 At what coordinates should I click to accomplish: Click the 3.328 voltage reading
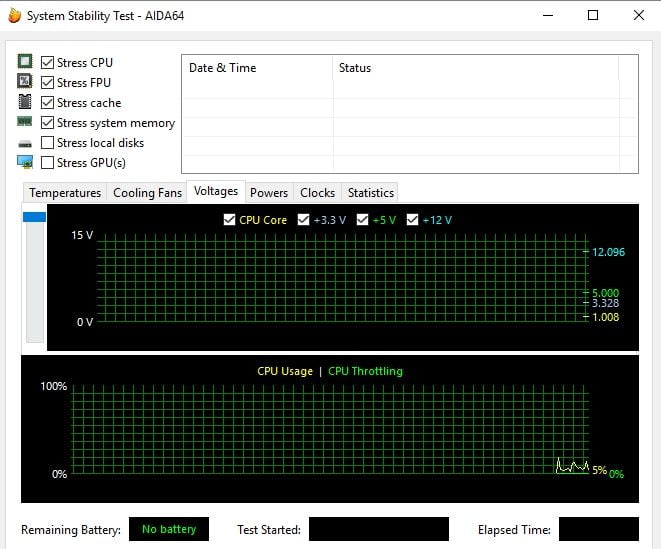pos(605,303)
